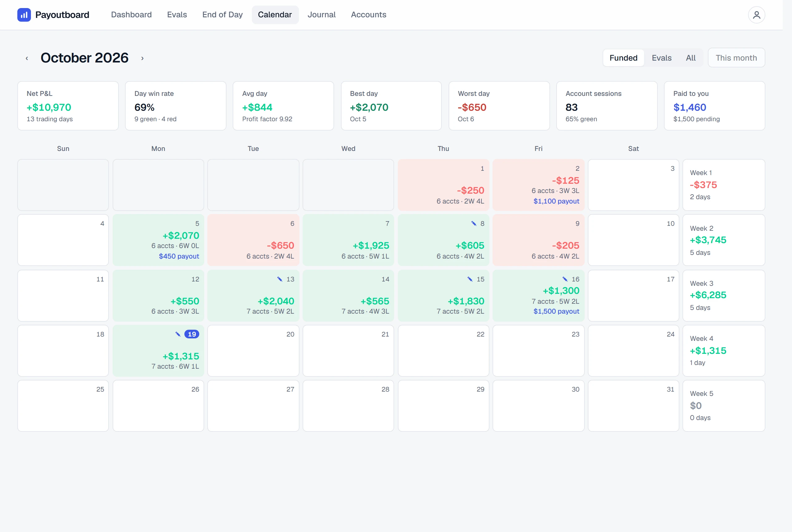The height and width of the screenshot is (532, 792).
Task: Open the Dashboard tab
Action: pyautogui.click(x=131, y=15)
